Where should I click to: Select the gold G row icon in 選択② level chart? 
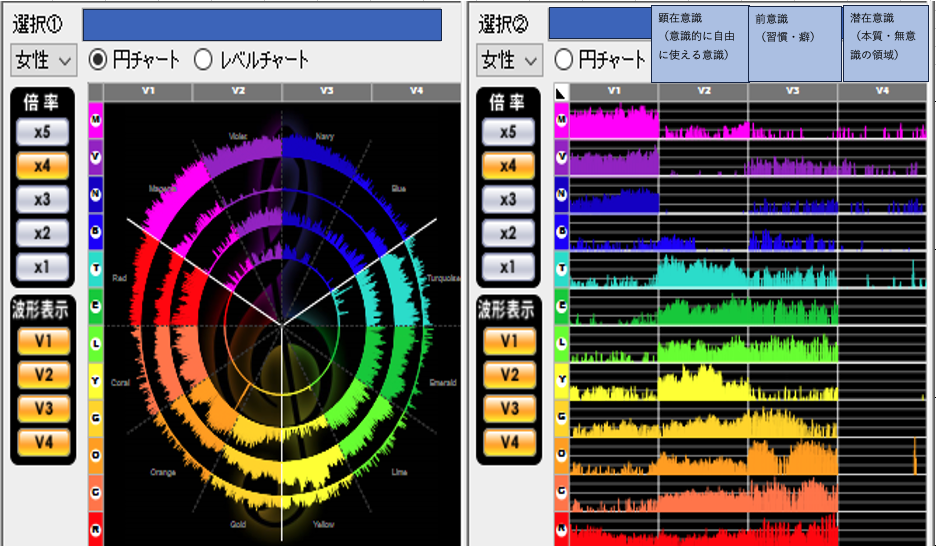(561, 418)
